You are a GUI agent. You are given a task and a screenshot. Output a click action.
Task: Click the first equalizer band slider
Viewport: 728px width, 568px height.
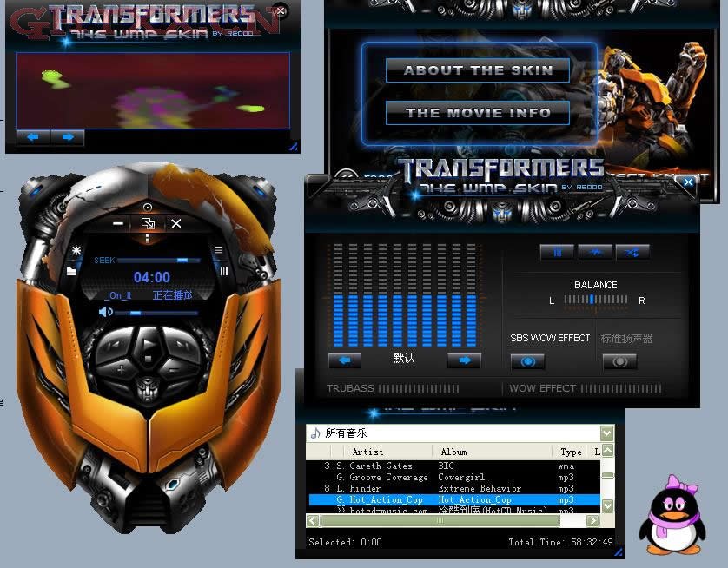[x=338, y=295]
